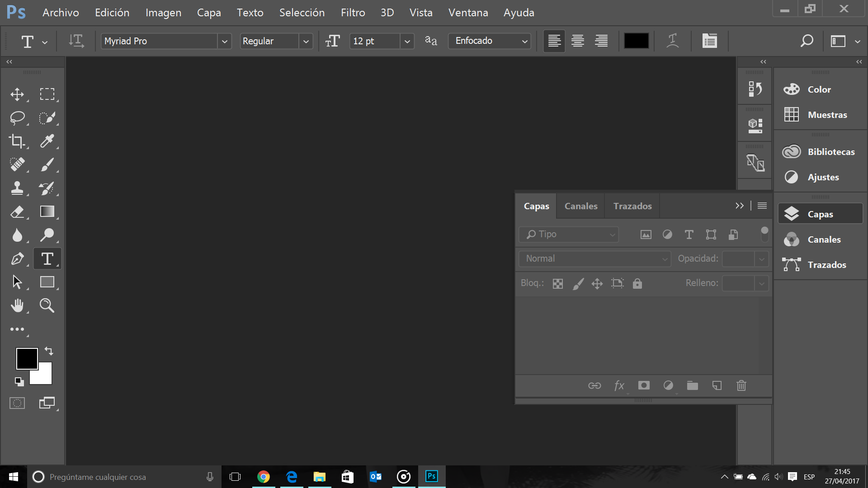
Task: Select the Gradient tool
Action: pos(47,211)
